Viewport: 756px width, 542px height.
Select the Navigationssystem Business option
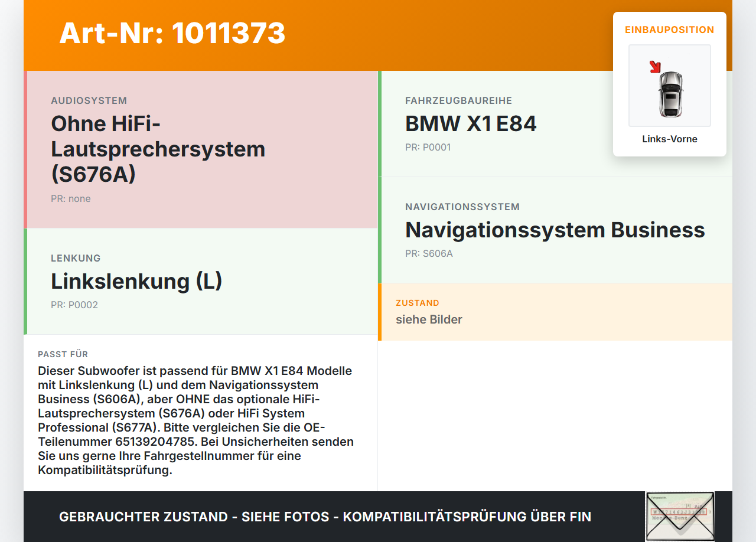[555, 230]
